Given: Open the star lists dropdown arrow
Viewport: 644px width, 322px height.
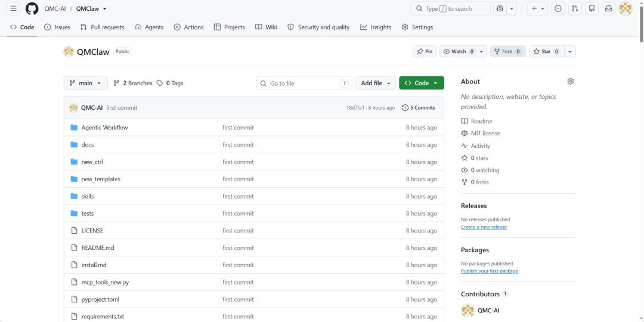Looking at the screenshot, I should point(569,51).
